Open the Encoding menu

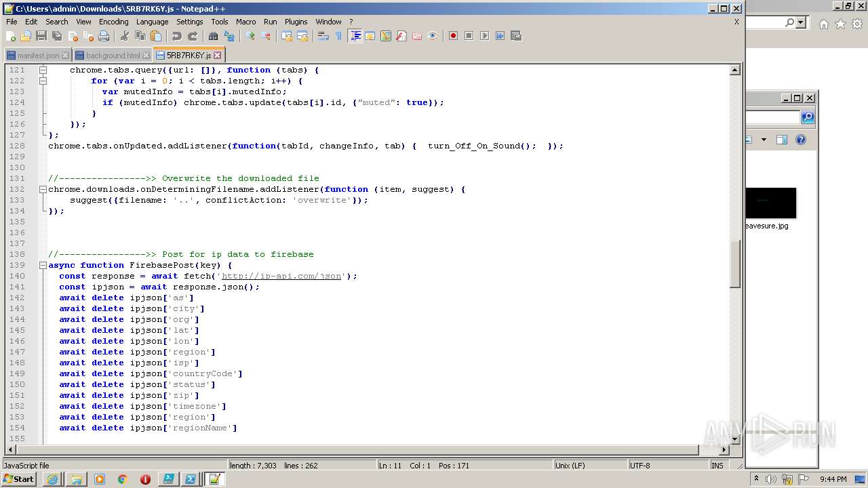click(113, 22)
